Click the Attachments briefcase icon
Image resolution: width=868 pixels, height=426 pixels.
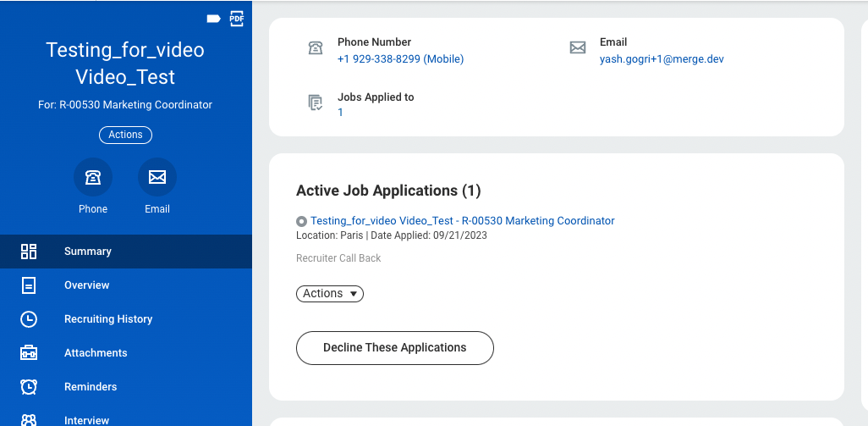coord(29,353)
